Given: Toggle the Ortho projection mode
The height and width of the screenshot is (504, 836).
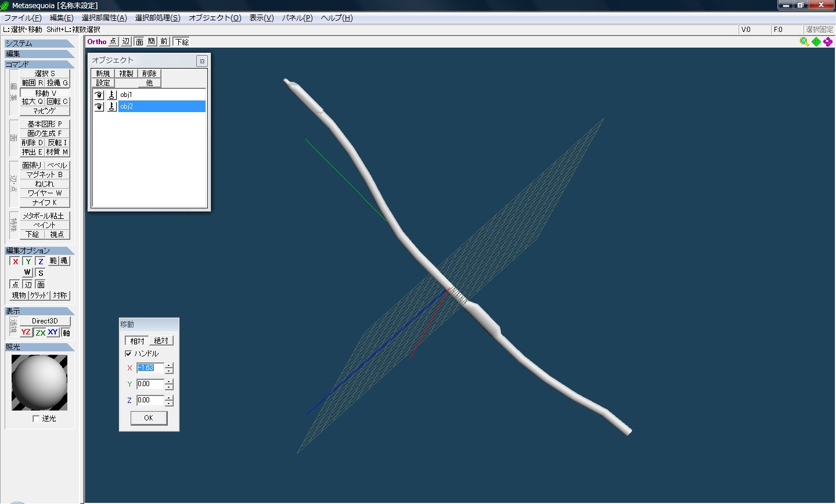Looking at the screenshot, I should (97, 42).
